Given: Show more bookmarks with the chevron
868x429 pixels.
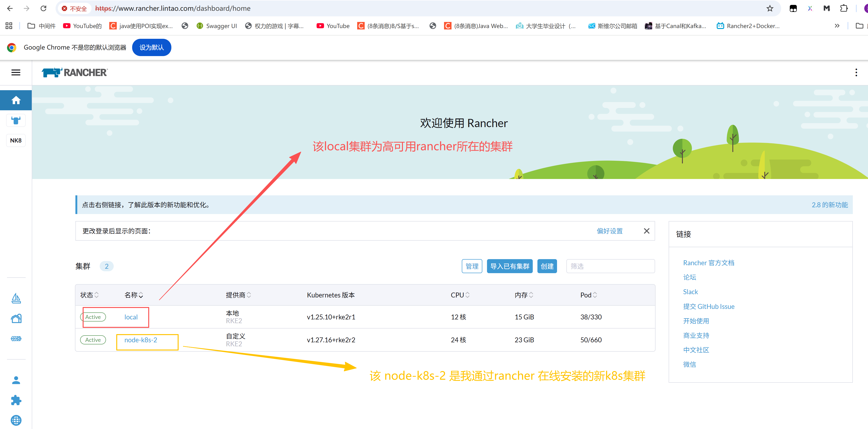Looking at the screenshot, I should pos(837,26).
